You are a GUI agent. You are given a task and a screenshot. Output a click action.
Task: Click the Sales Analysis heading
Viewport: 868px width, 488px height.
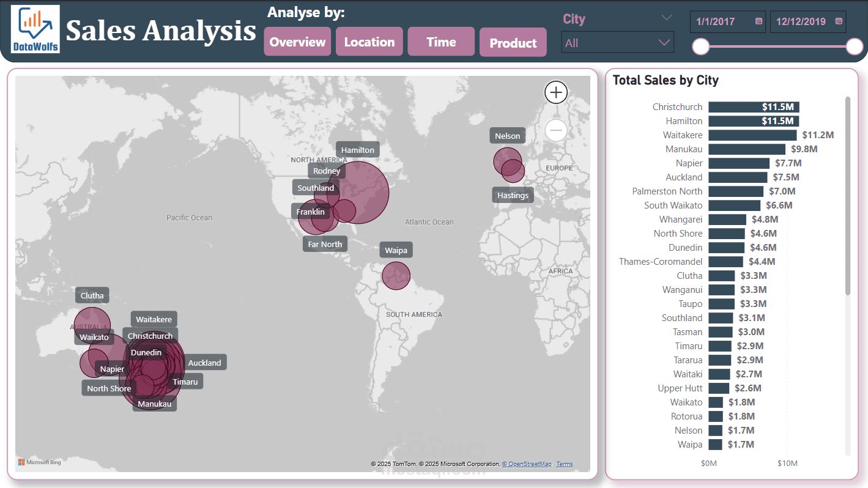click(x=161, y=31)
